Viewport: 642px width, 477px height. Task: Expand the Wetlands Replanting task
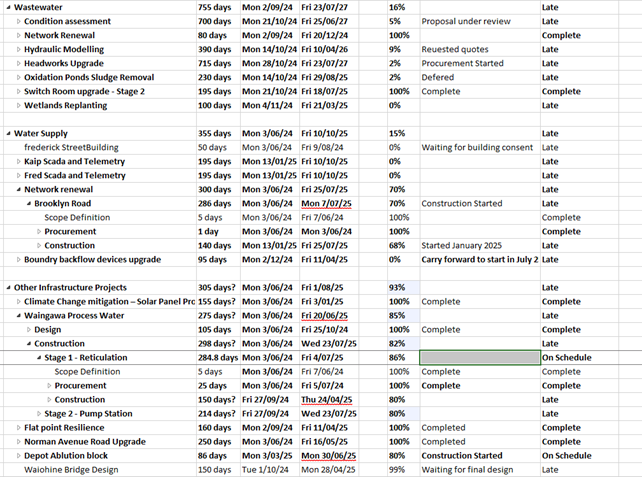[x=18, y=105]
